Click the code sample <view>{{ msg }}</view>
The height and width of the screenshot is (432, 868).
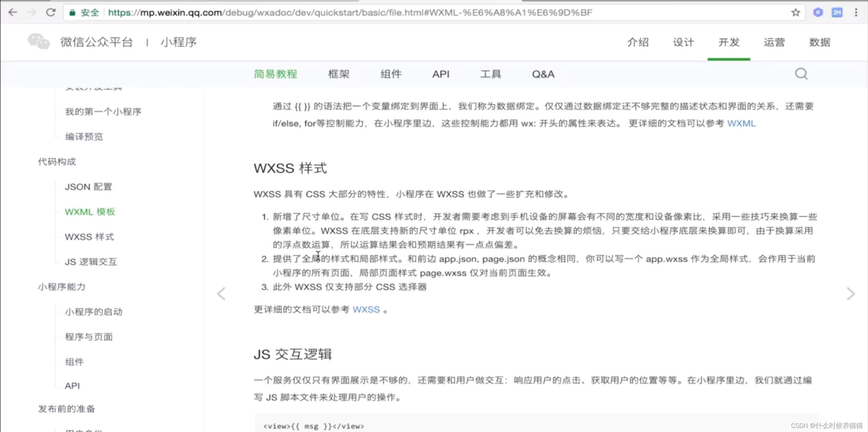(x=314, y=426)
